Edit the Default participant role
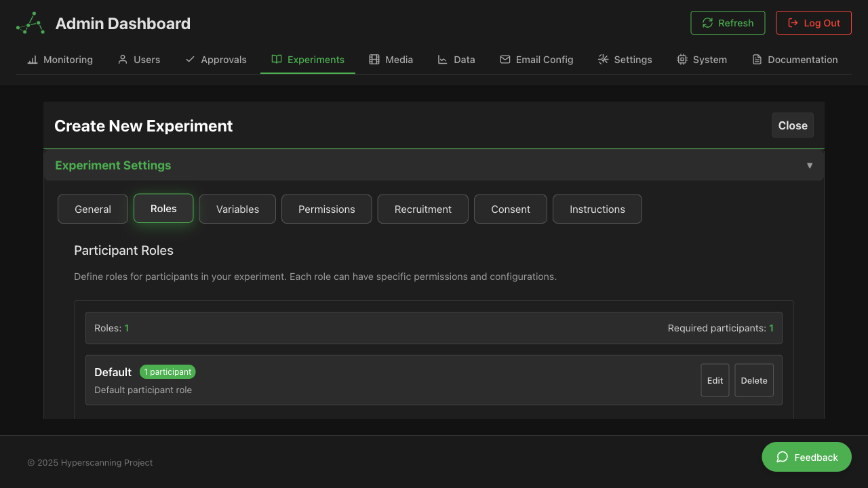The image size is (868, 488). pos(715,380)
